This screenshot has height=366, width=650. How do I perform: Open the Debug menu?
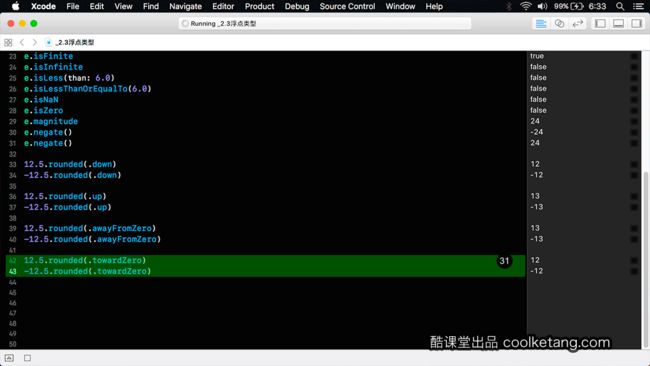click(x=297, y=6)
